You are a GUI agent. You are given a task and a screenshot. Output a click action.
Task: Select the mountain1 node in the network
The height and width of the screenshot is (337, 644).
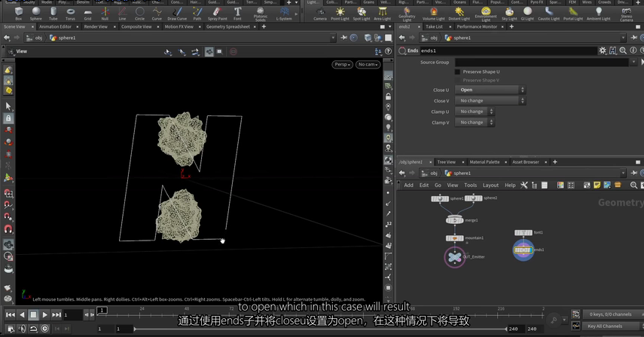454,238
